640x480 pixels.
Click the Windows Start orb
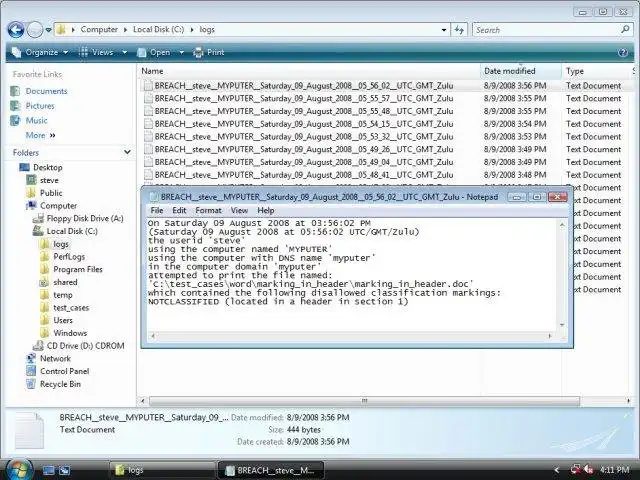pyautogui.click(x=18, y=469)
